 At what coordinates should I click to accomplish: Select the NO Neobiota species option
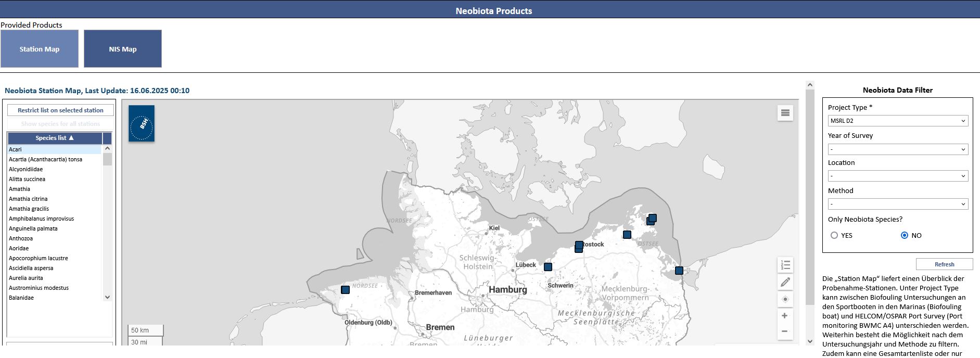point(904,235)
